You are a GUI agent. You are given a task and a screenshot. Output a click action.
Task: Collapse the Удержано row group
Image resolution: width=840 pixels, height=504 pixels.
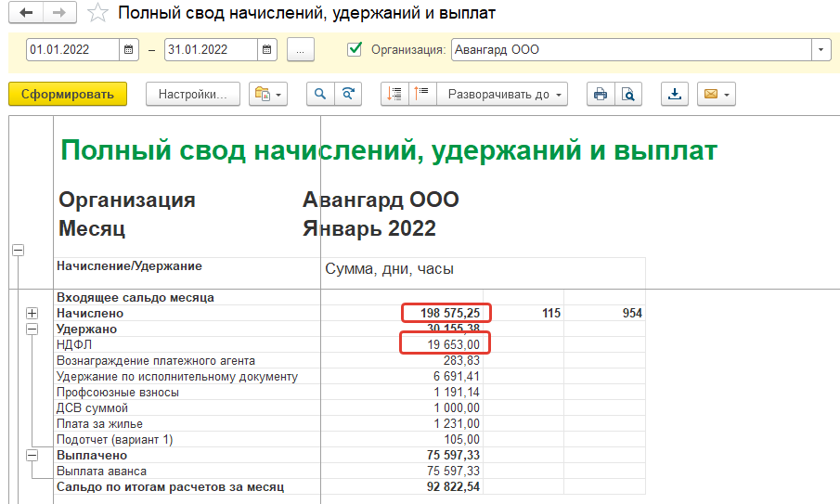pos(32,329)
